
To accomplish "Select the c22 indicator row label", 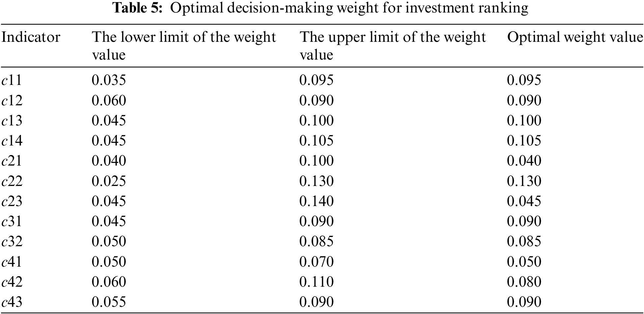I will (x=12, y=181).
